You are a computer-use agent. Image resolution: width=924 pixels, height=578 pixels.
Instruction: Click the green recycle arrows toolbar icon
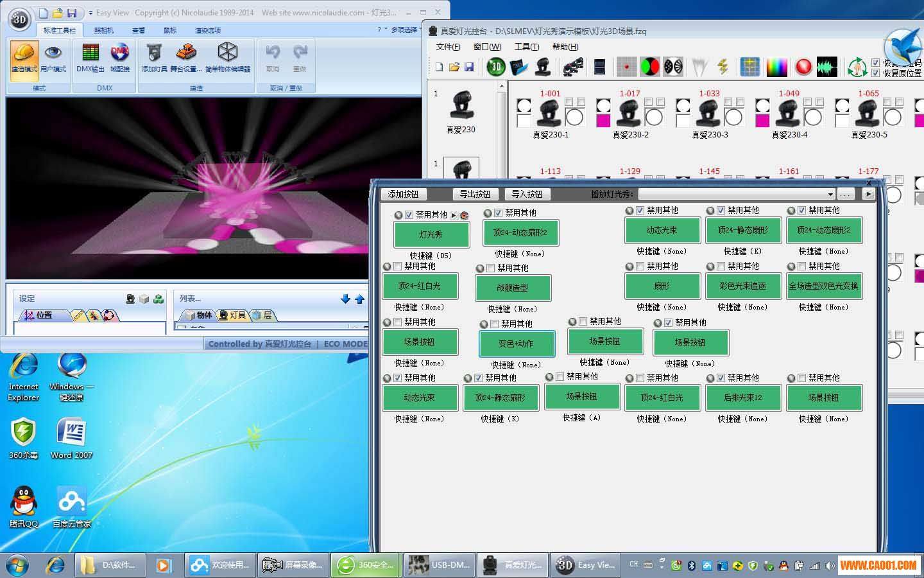click(857, 67)
